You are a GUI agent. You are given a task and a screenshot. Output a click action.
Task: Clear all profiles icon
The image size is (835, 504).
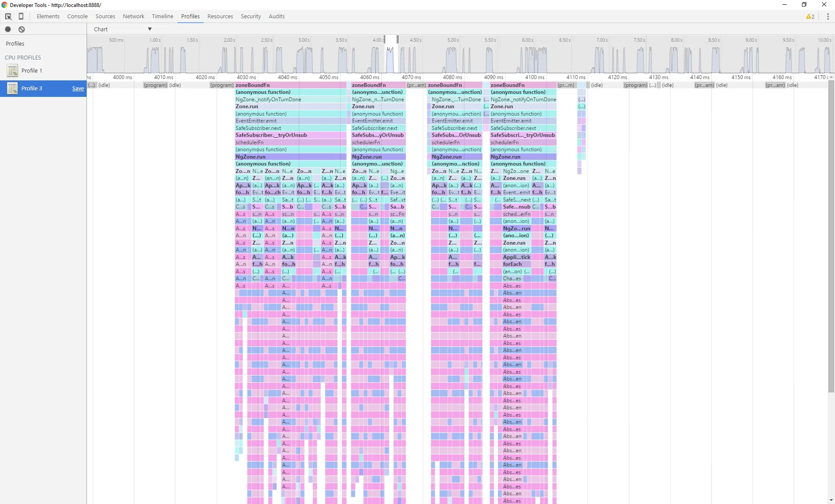pyautogui.click(x=21, y=29)
